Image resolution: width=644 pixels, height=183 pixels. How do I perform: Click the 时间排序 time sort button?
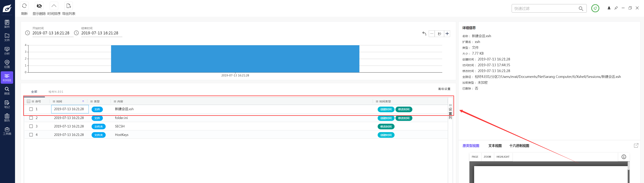point(54,6)
